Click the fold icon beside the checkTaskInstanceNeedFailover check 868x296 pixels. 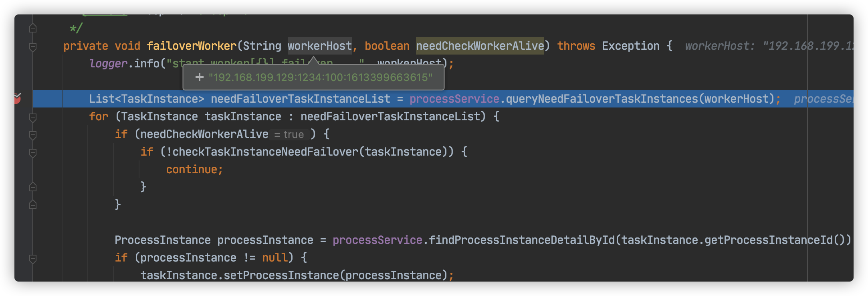click(x=32, y=151)
